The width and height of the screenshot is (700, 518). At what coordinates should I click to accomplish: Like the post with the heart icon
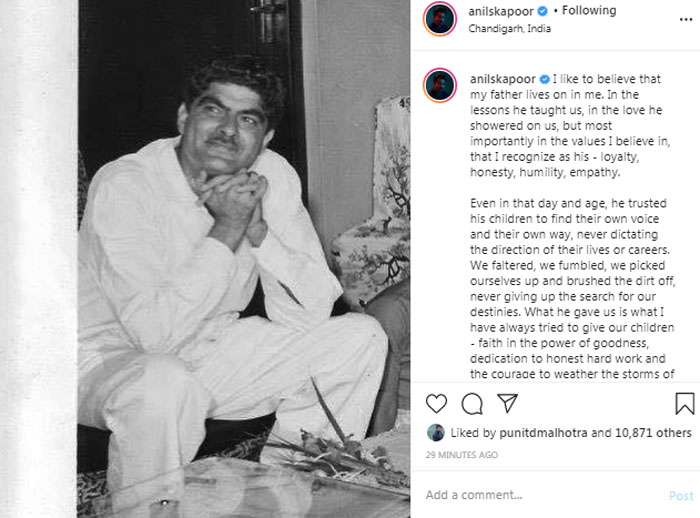[437, 404]
